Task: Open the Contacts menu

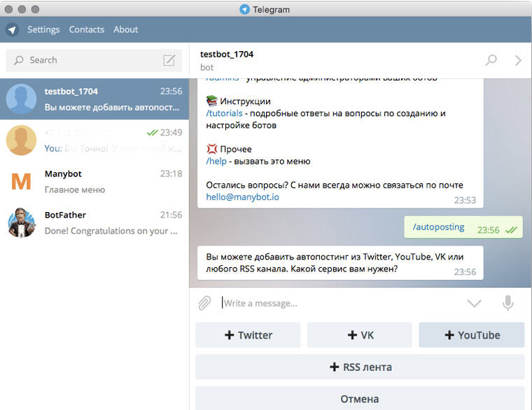Action: click(87, 29)
